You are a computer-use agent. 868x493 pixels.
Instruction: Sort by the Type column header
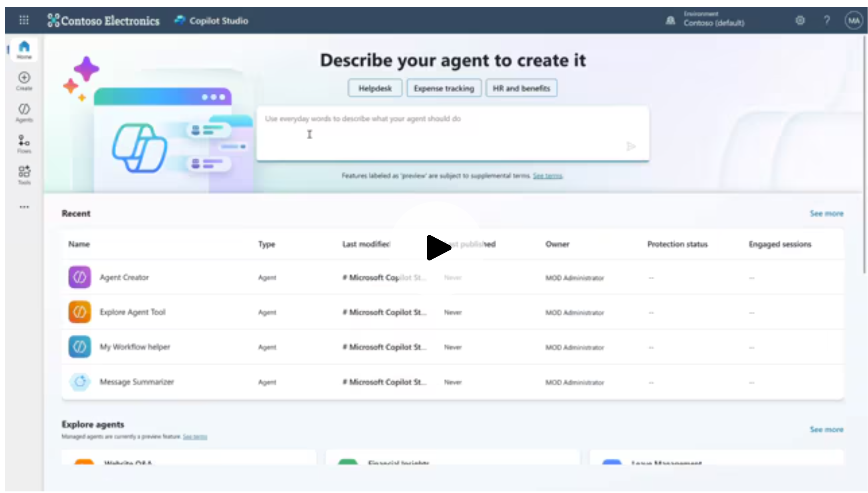267,244
